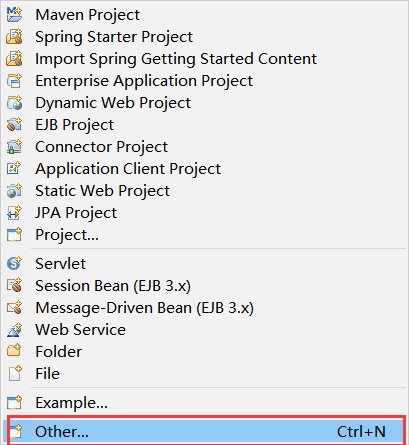The height and width of the screenshot is (445, 409).
Task: Click the Folder icon
Action: tap(14, 351)
